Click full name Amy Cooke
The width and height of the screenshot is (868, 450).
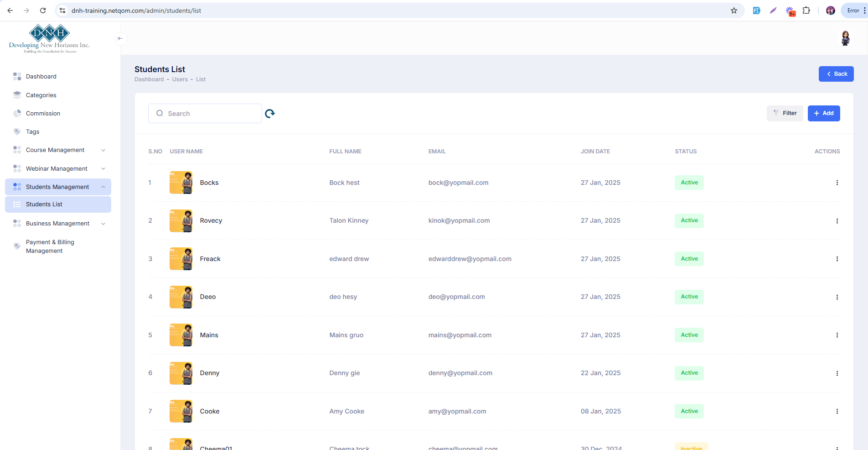[347, 411]
